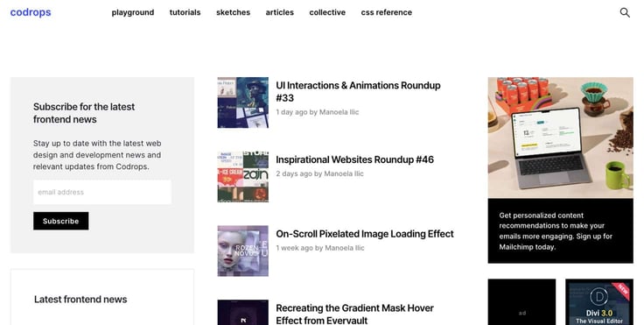Click 'Manoela Ilic' author under Websites Roundup #46
The image size is (644, 325).
[x=344, y=173]
